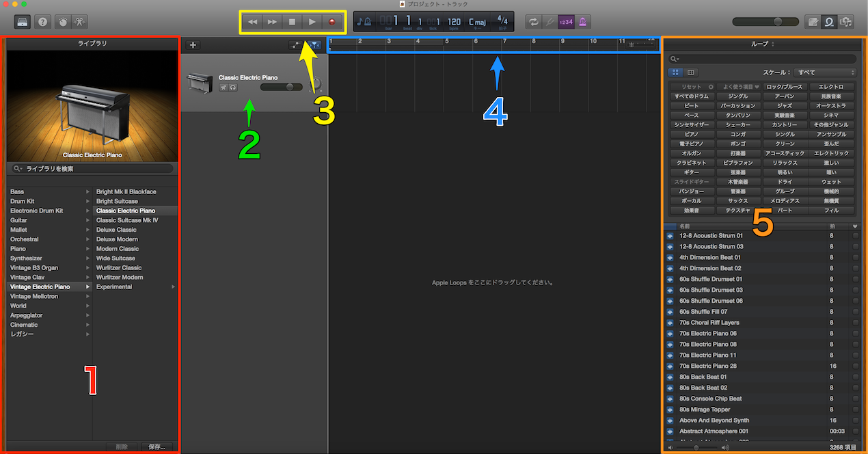Viewport: 868px width, 454px height.
Task: Click the リセット (Reset) keyword button
Action: 692,87
